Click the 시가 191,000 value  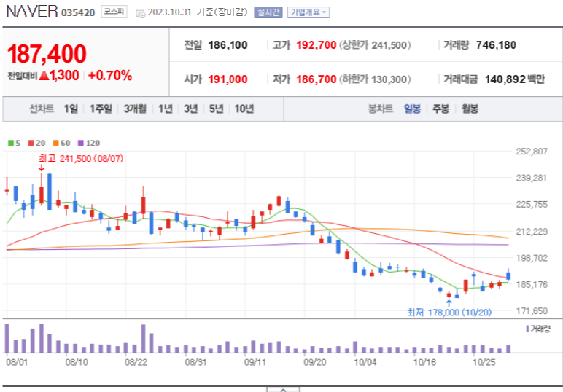228,79
